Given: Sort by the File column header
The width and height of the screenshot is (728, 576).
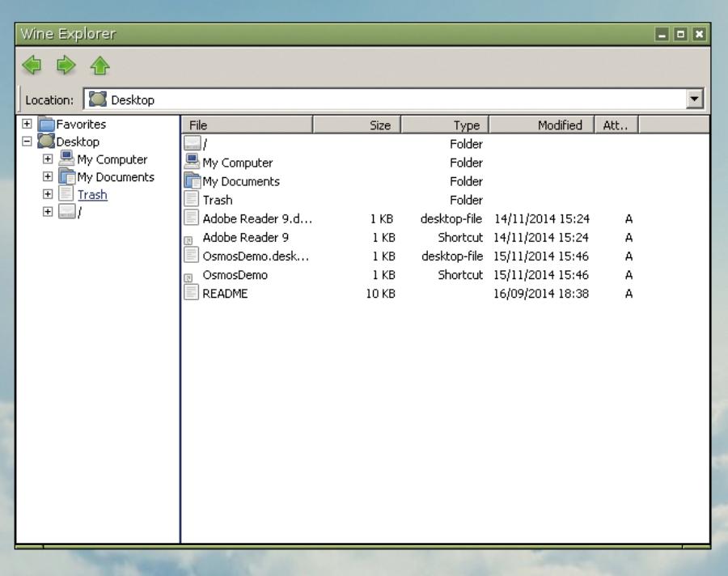Looking at the screenshot, I should coord(247,125).
